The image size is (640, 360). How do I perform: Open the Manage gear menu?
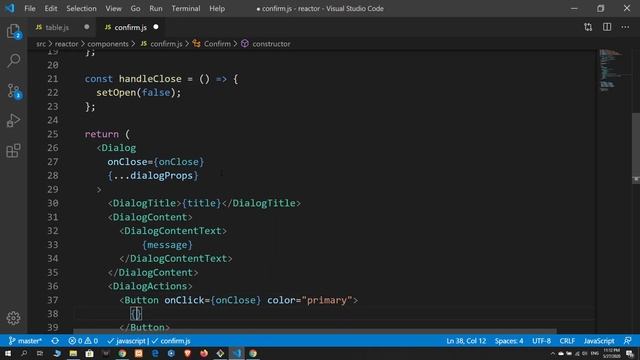click(x=13, y=318)
